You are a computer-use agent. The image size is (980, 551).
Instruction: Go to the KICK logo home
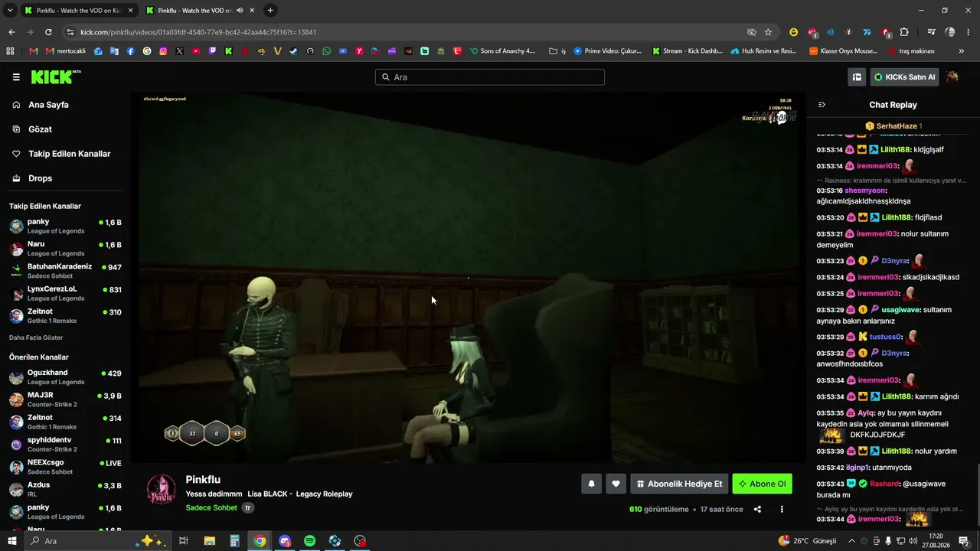coord(55,77)
